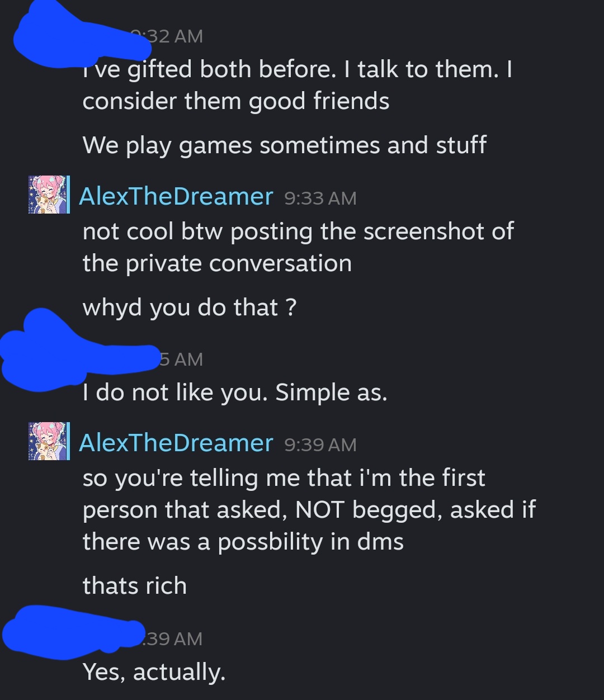Click message starting "not cool btw posting"

click(298, 248)
